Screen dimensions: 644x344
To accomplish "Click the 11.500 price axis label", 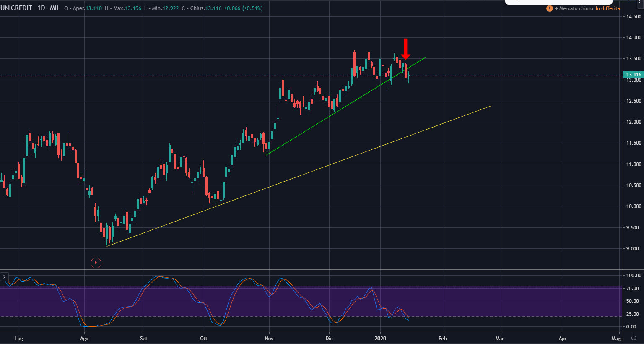I will [x=634, y=143].
